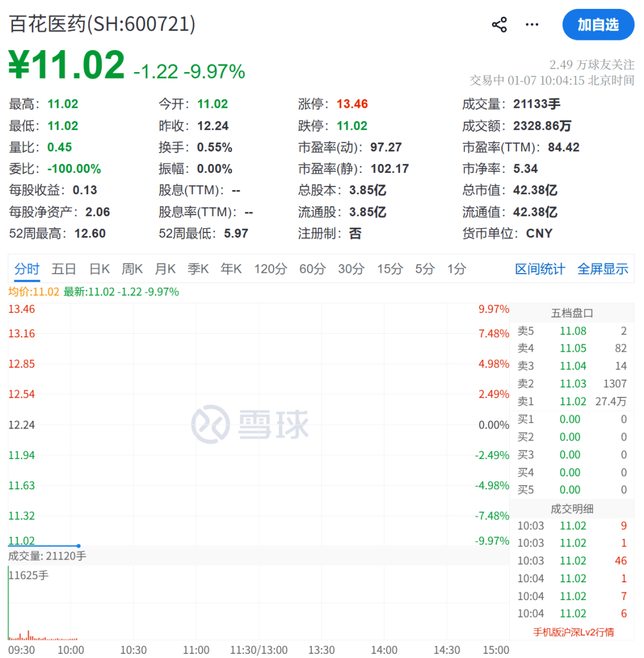Open the 手机版沪深Lv2行情 link

coord(573,632)
